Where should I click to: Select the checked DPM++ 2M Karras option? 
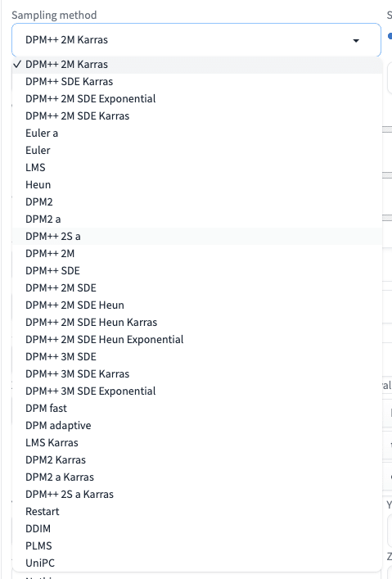click(197, 64)
